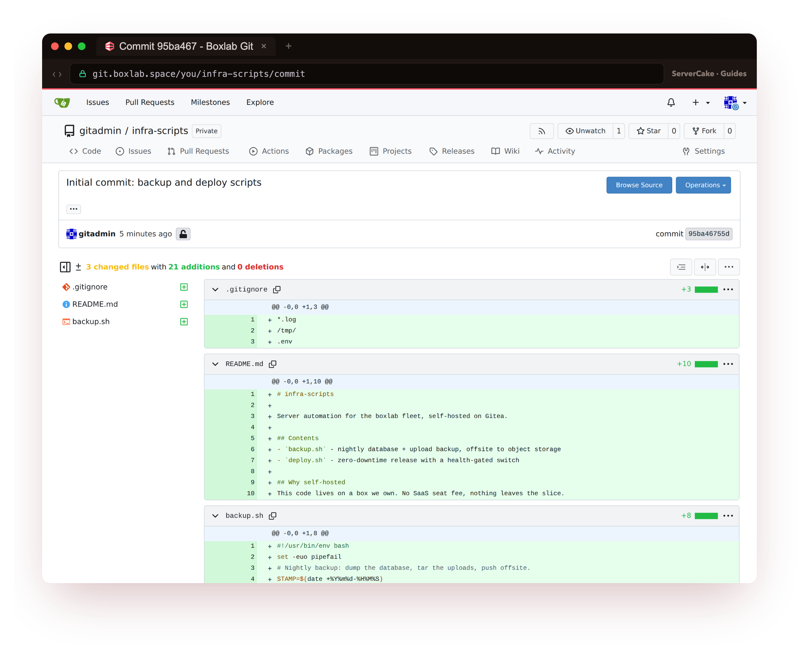This screenshot has height=660, width=812.
Task: Unwatch the infra-scripts repository
Action: coord(585,131)
